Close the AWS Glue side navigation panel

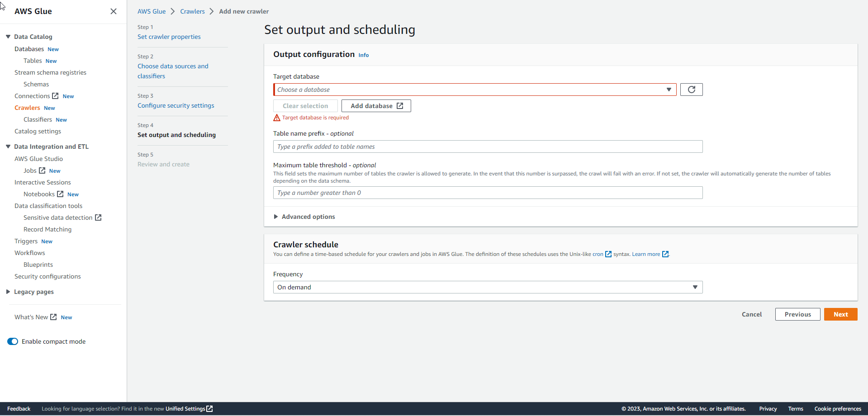point(114,11)
